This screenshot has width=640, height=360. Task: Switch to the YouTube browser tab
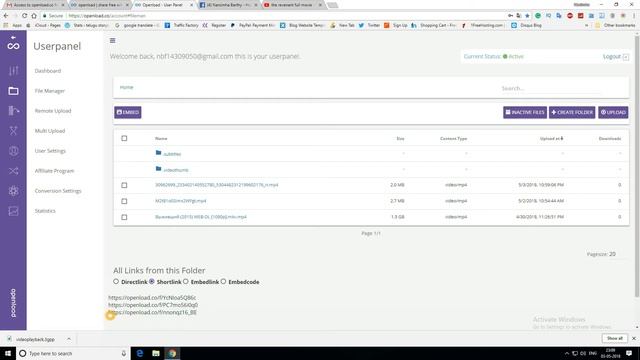pyautogui.click(x=293, y=5)
